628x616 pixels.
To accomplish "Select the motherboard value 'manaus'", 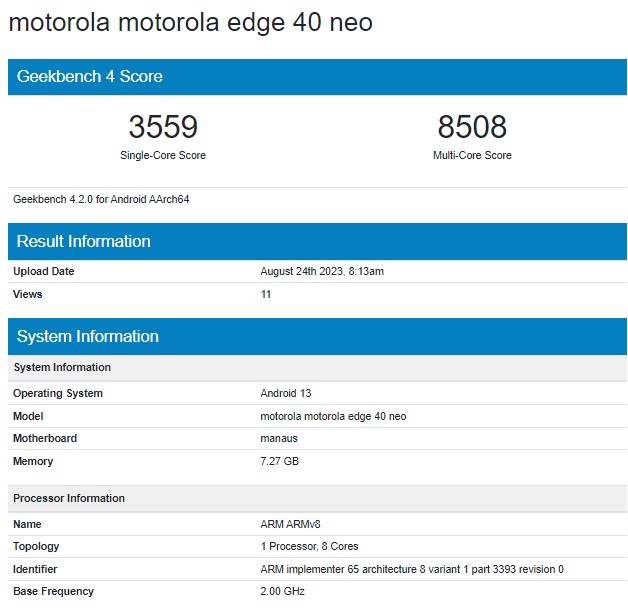I will coord(279,439).
